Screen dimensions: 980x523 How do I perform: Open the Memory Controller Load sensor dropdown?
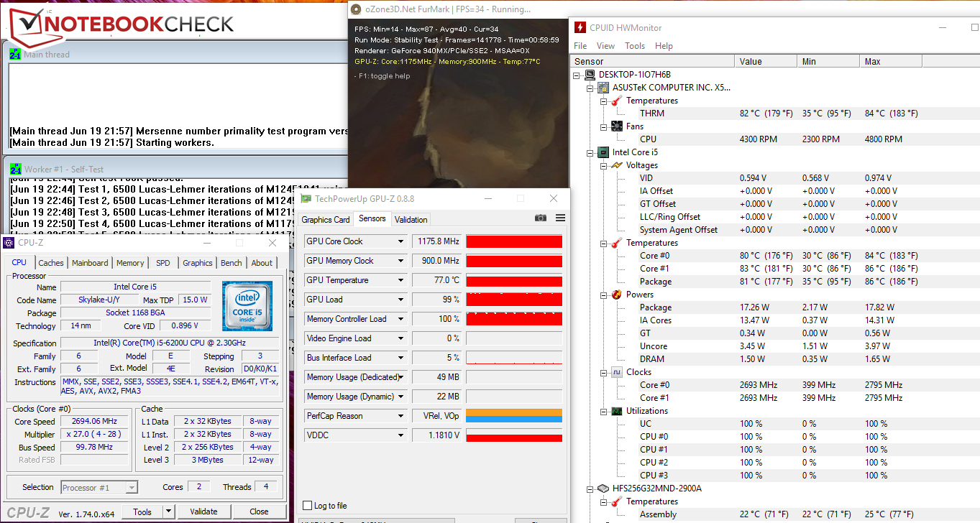click(400, 319)
